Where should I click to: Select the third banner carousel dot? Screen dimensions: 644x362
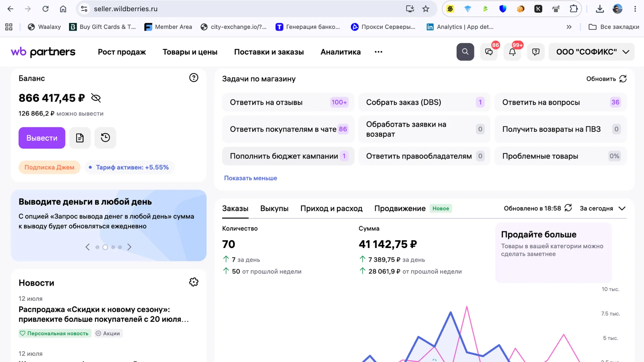coord(113,247)
